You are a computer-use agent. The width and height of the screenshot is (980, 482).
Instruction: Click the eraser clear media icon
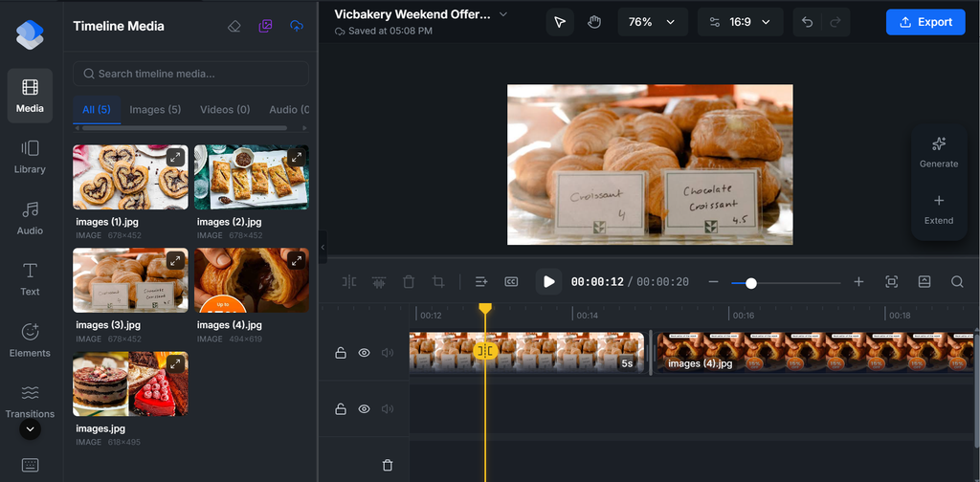click(x=234, y=26)
